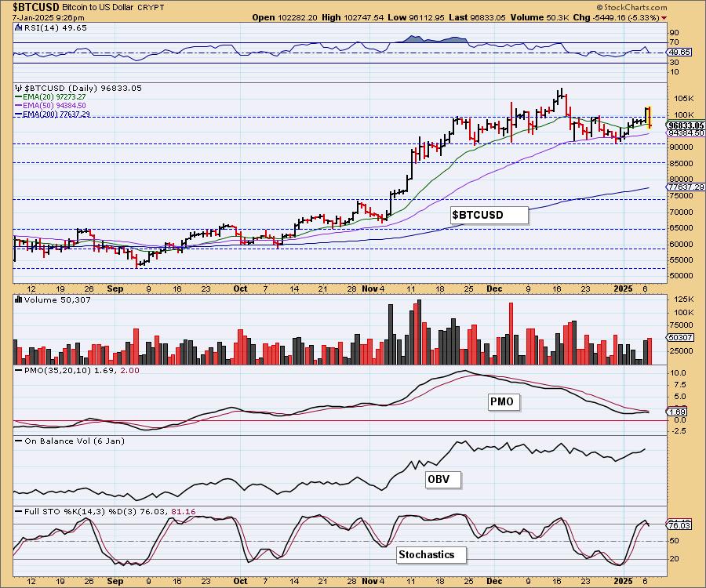Click the Low 96112.95 value

[416, 17]
